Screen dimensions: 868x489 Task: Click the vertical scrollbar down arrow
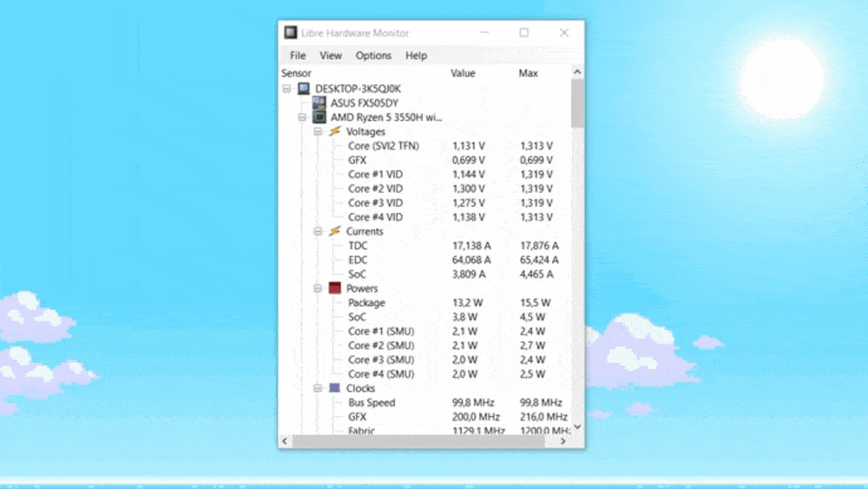[577, 427]
